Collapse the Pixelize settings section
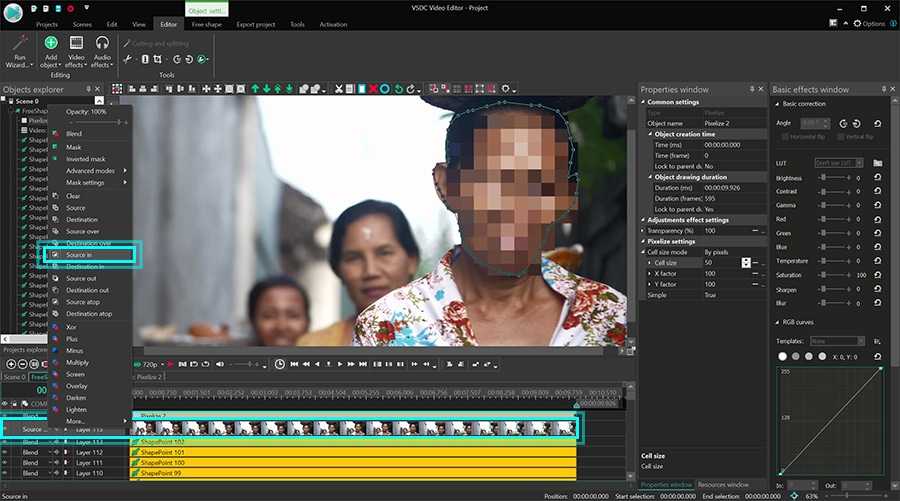Screen dimensions: 900x501 click(x=645, y=241)
